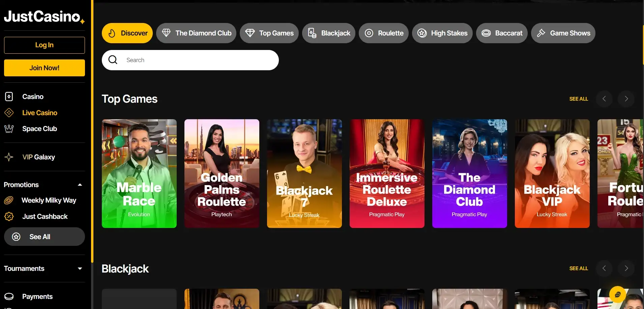644x309 pixels.
Task: Click the Payments coin icon
Action: tap(9, 297)
